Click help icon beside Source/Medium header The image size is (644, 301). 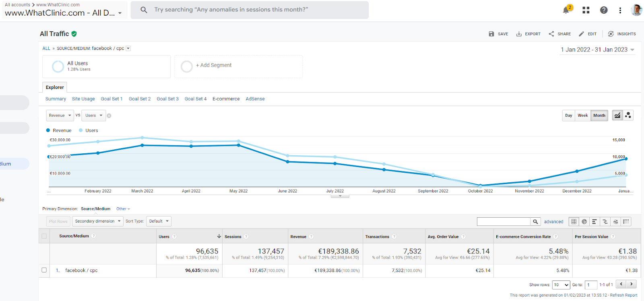click(x=94, y=236)
